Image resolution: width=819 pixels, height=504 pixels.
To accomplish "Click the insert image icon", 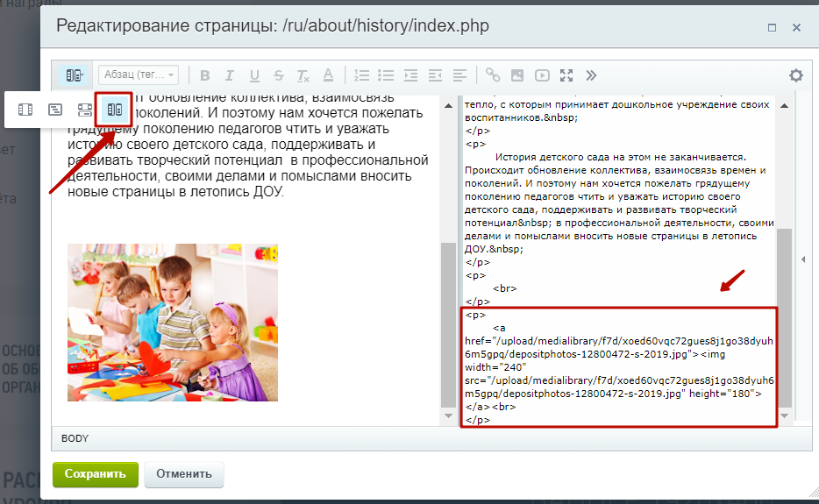I will coord(517,75).
